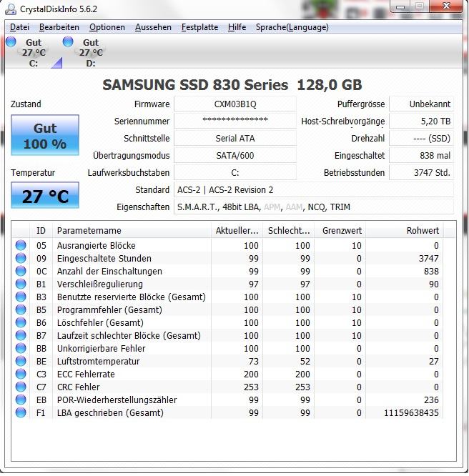
Task: Click the Firmware field CXM03B1Q
Action: coord(235,104)
